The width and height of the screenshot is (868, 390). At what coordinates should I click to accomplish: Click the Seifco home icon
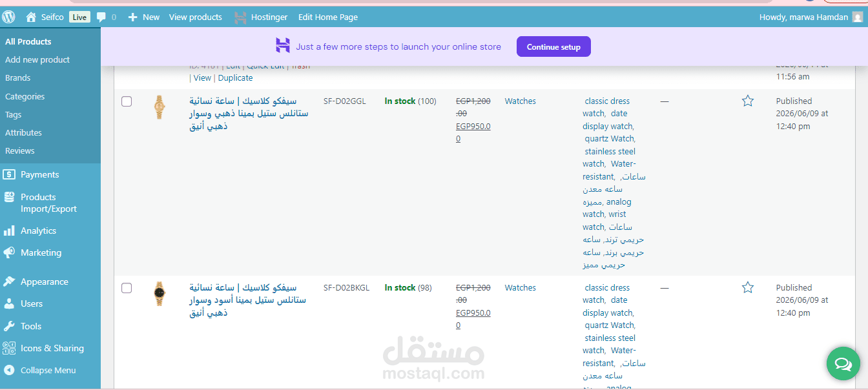(31, 17)
